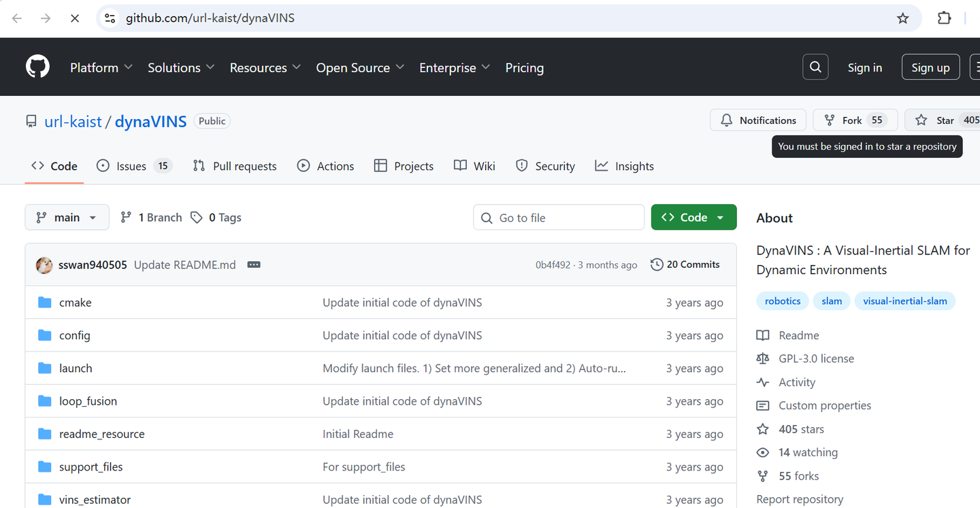The width and height of the screenshot is (980, 508).
Task: View 55 forks link
Action: [x=788, y=476]
